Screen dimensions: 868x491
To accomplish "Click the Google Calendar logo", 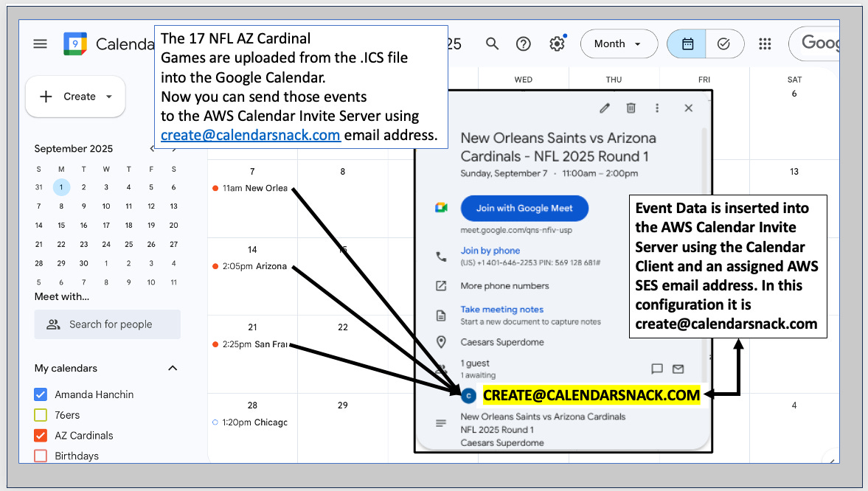I will [75, 43].
